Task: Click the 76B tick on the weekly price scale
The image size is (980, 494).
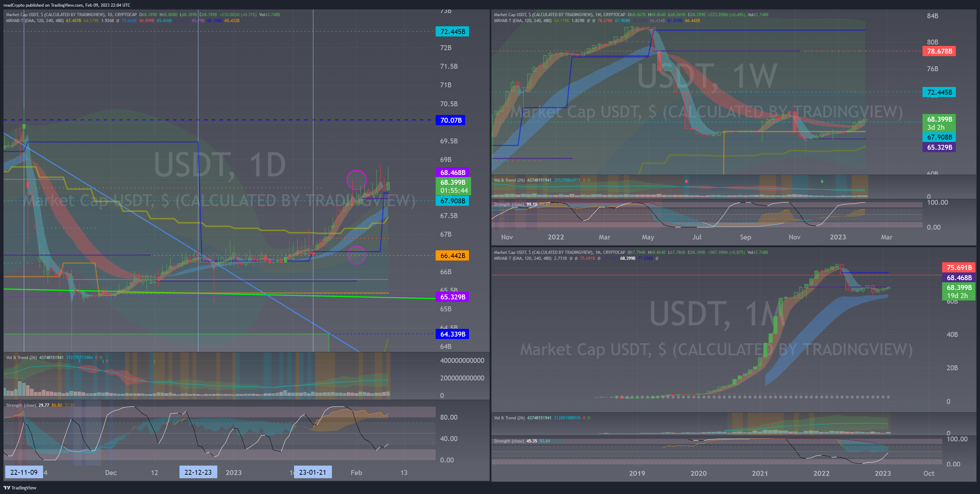Action: click(x=932, y=69)
